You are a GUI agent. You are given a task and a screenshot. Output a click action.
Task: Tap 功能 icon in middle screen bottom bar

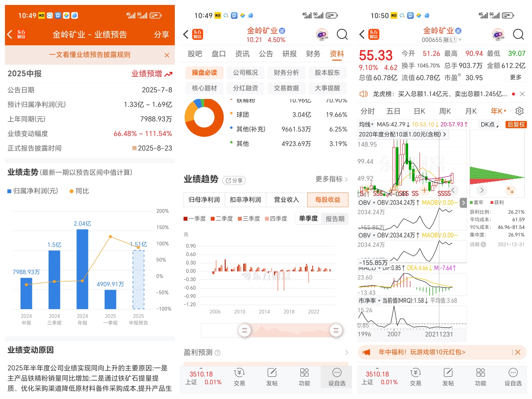[x=304, y=377]
